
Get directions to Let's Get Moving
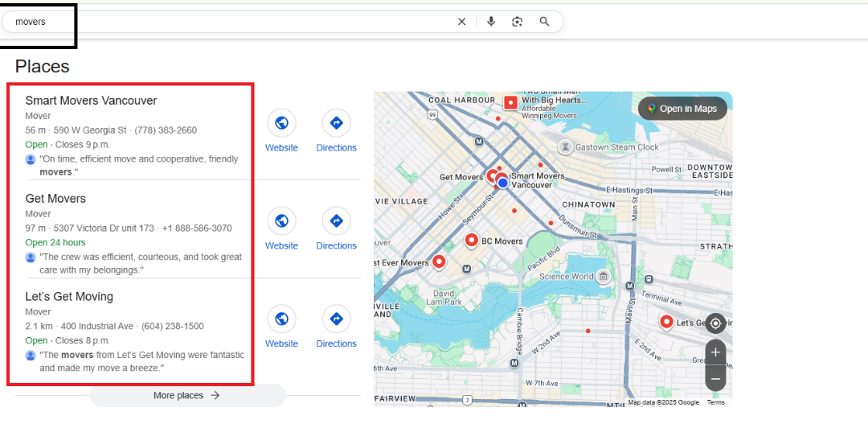pyautogui.click(x=336, y=319)
